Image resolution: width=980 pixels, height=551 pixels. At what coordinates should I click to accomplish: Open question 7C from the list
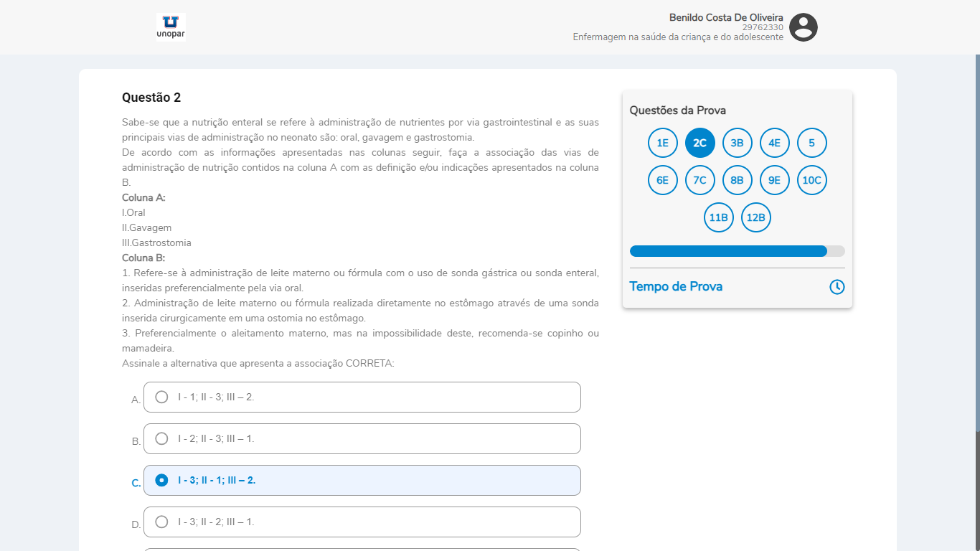(x=699, y=180)
